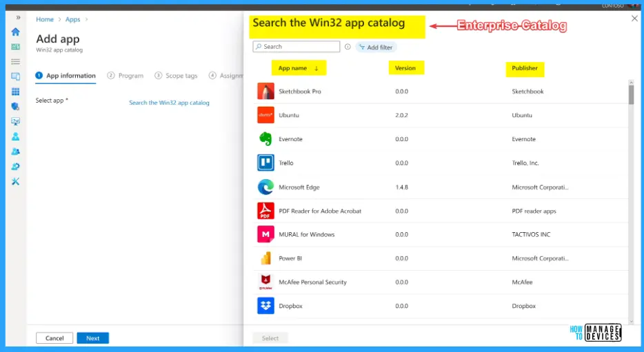Click the Sketchbook Pro app icon
The image size is (644, 352).
point(265,91)
